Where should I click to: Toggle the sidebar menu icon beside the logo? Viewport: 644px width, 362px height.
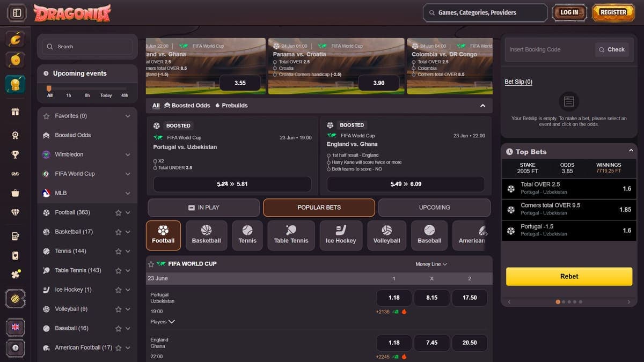pos(17,12)
